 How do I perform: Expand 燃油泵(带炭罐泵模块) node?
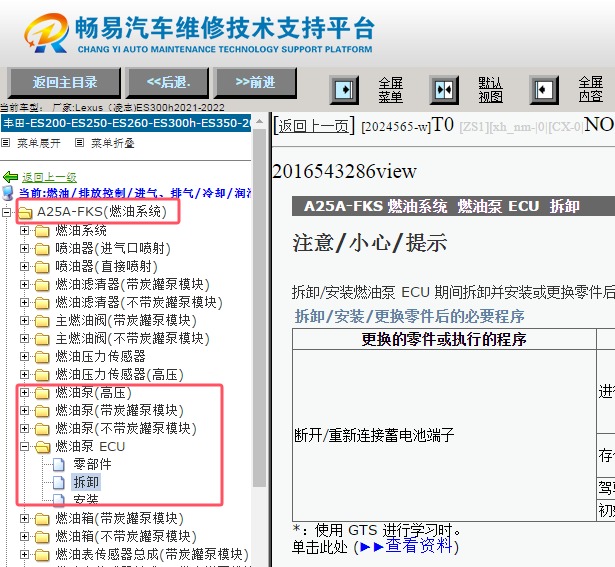[x=24, y=411]
